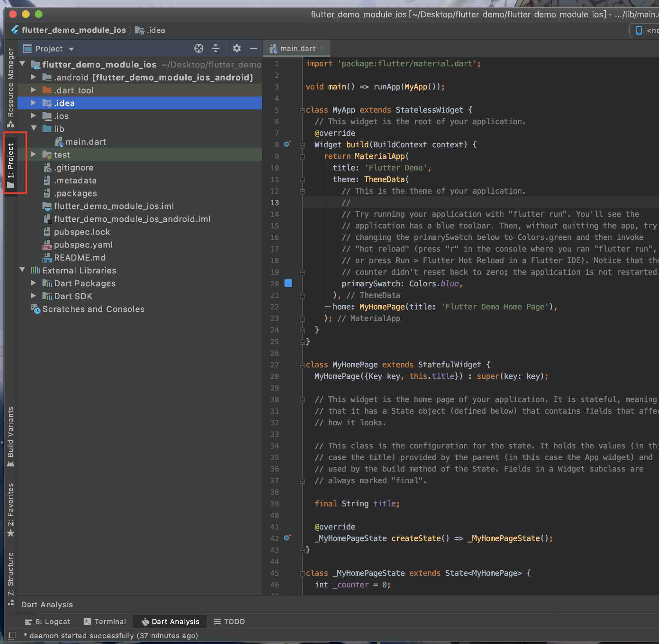The height and width of the screenshot is (644, 659).
Task: Click override gutter icon on line 42
Action: [288, 538]
